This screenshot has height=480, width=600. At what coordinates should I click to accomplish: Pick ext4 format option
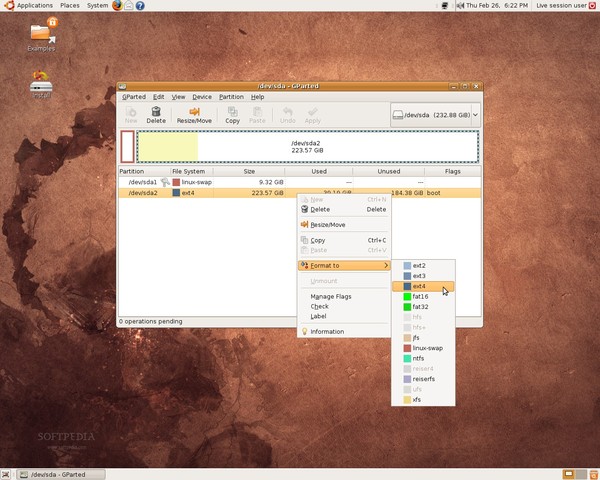423,286
